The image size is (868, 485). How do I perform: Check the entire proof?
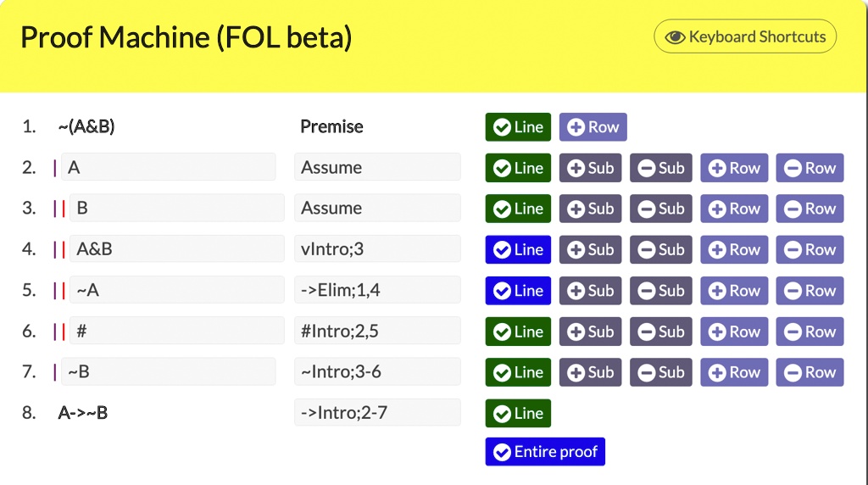pos(545,452)
